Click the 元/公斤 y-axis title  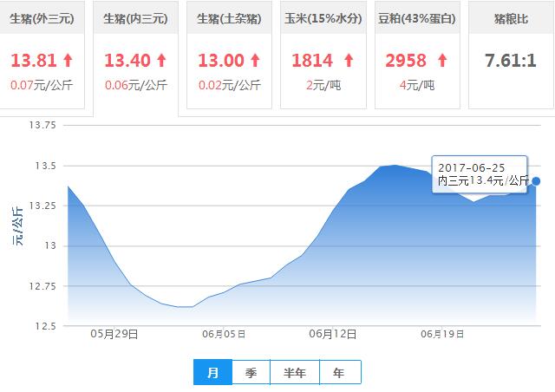[17, 226]
